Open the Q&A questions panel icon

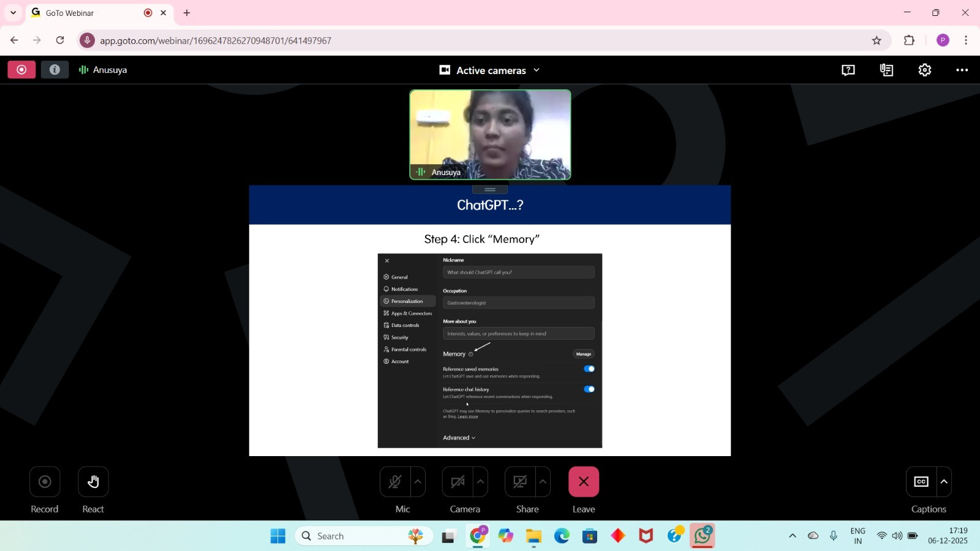pyautogui.click(x=848, y=70)
